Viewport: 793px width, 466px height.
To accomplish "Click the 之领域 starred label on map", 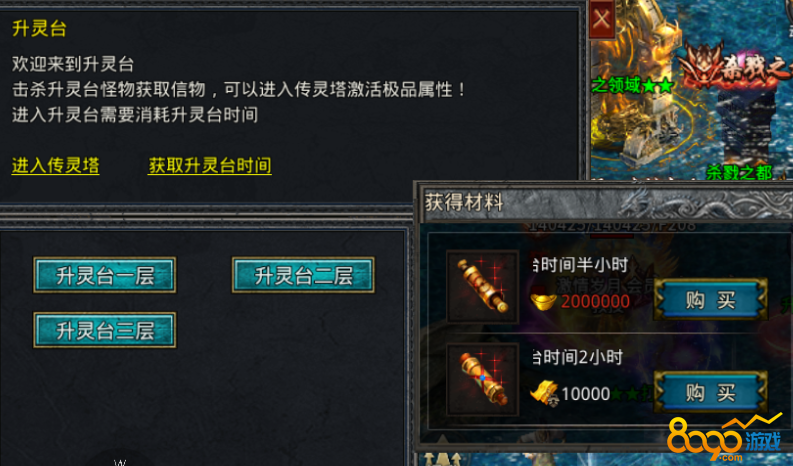I will (632, 86).
